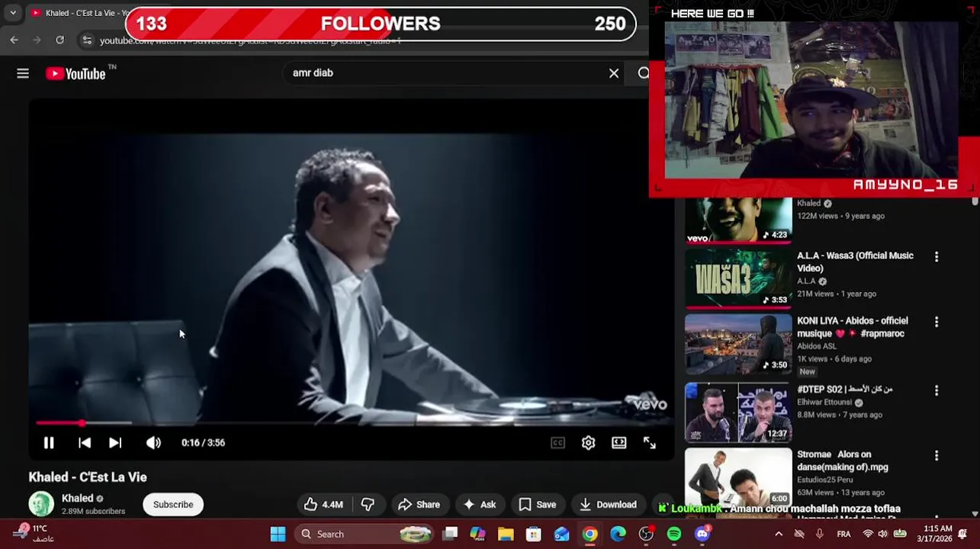
Task: Open Task View in taskbar
Action: click(x=450, y=534)
